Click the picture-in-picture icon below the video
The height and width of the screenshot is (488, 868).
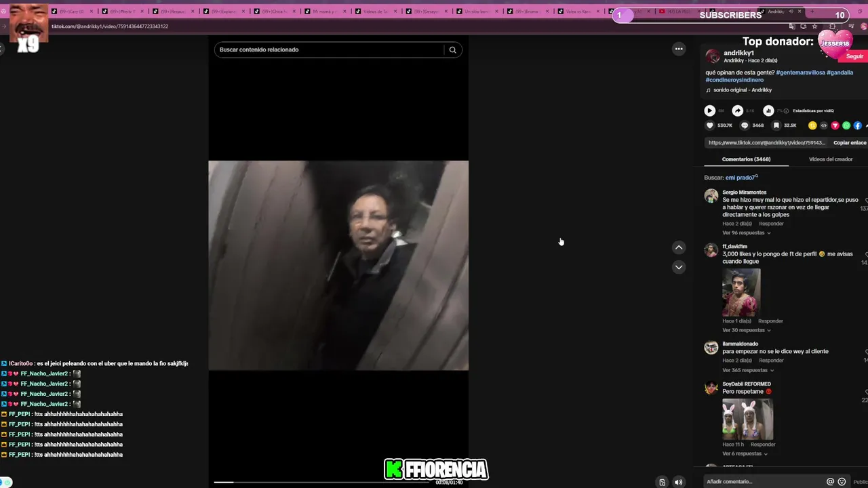tap(662, 483)
